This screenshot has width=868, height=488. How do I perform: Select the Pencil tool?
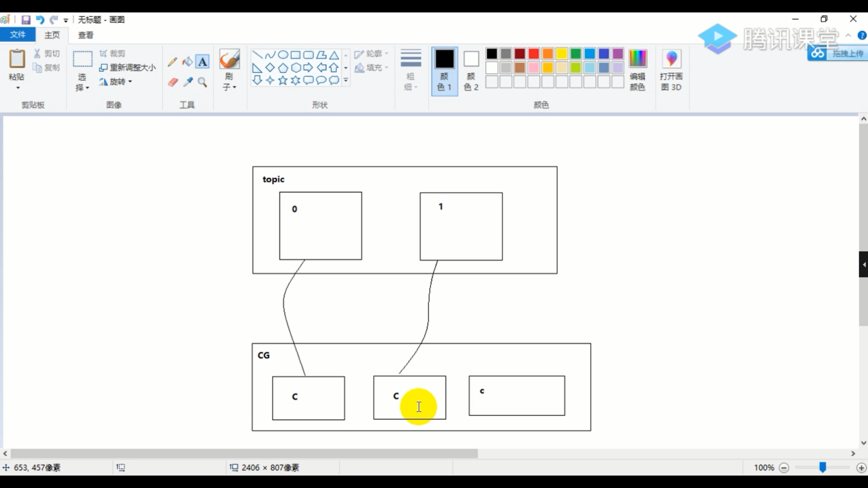172,62
